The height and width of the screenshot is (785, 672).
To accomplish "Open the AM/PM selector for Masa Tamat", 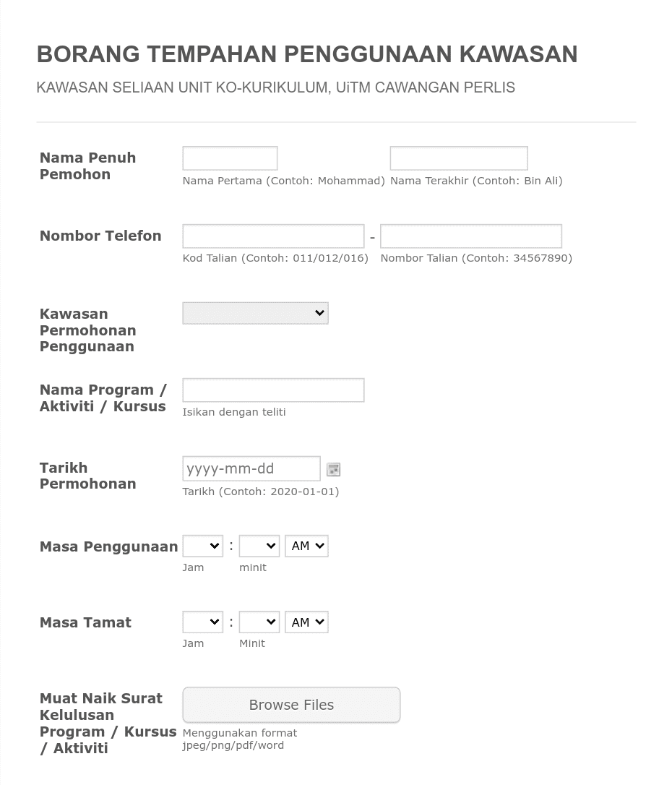I will pyautogui.click(x=306, y=621).
